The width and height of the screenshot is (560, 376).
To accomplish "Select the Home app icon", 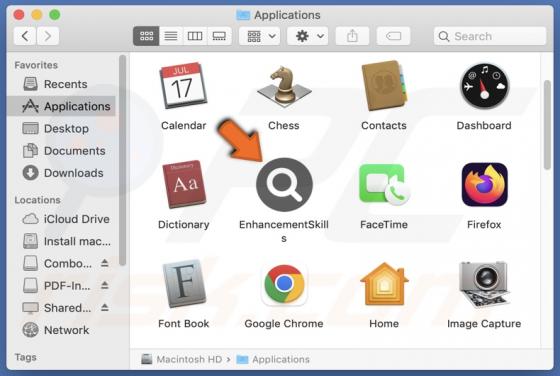I will click(384, 284).
